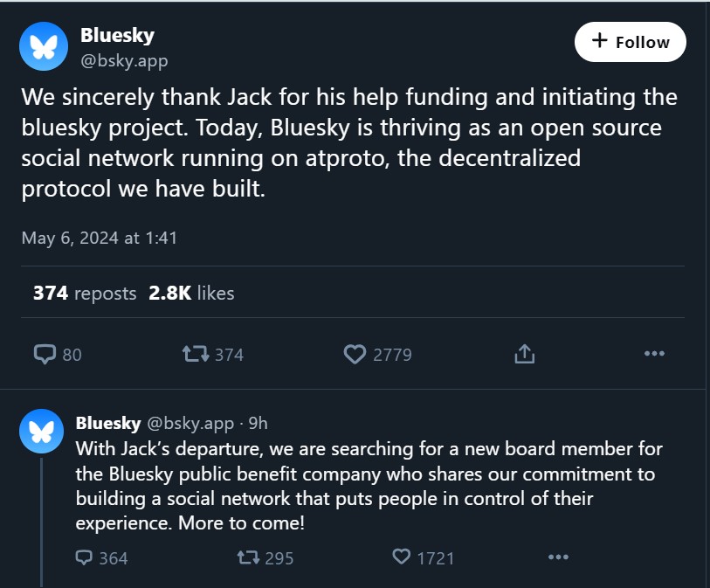Screen dimensions: 710x588
Task: Click the Follow button
Action: (x=630, y=42)
